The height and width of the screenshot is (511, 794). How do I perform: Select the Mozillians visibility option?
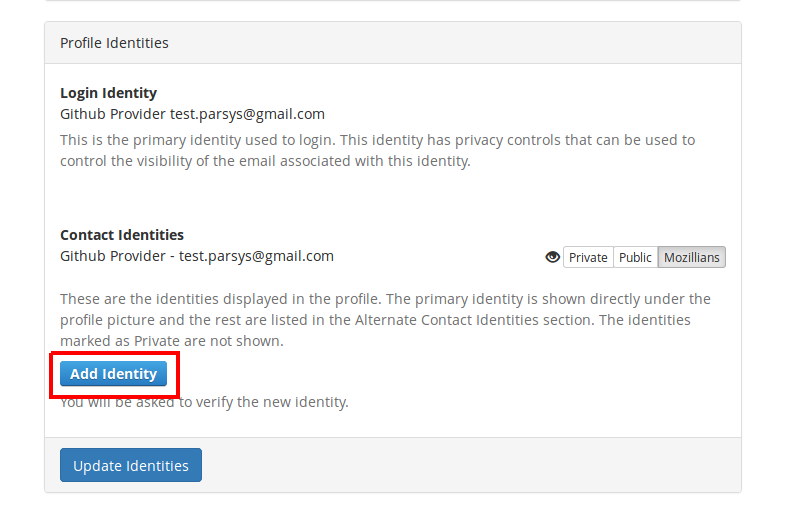tap(691, 257)
